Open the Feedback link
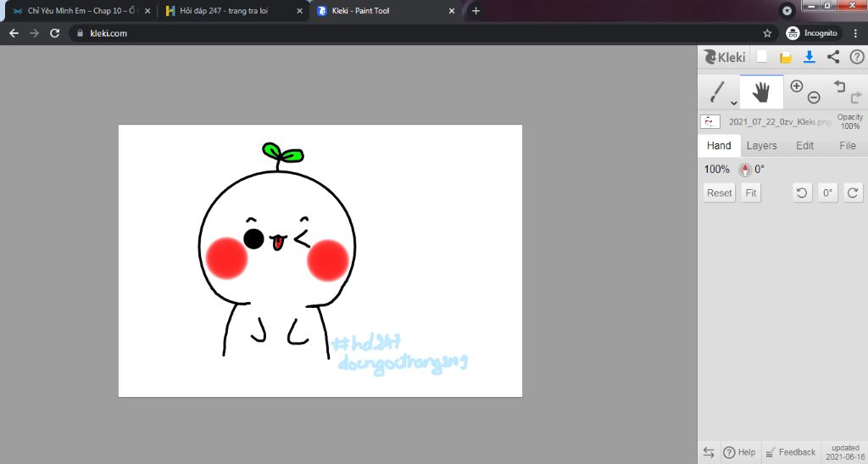This screenshot has width=868, height=464. [x=790, y=452]
